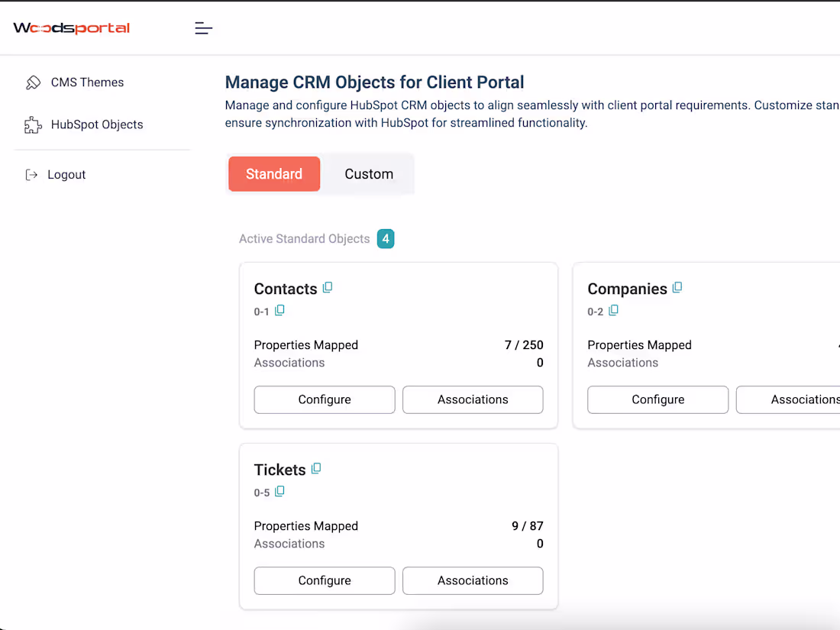Click Manage CRM Objects for Client Portal heading

pos(374,82)
